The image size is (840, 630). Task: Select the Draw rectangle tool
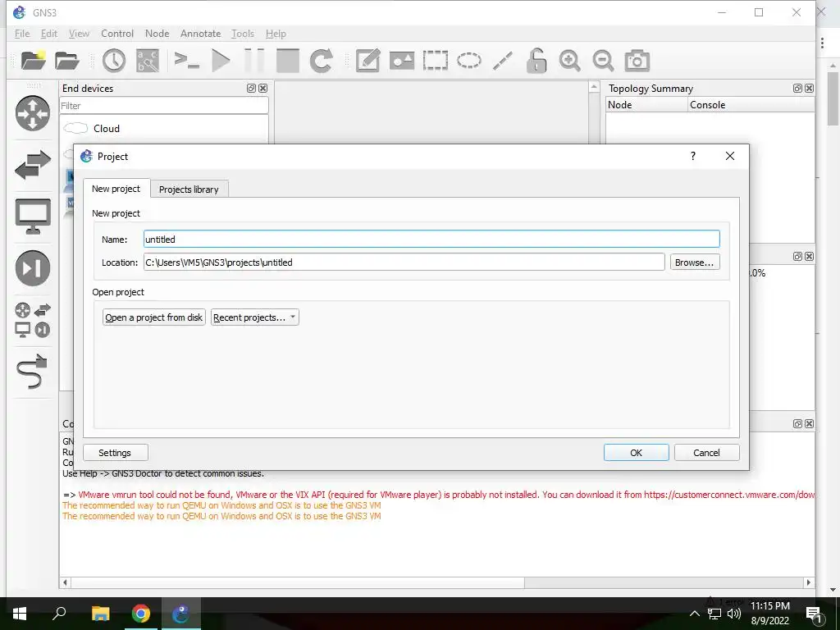(x=436, y=60)
